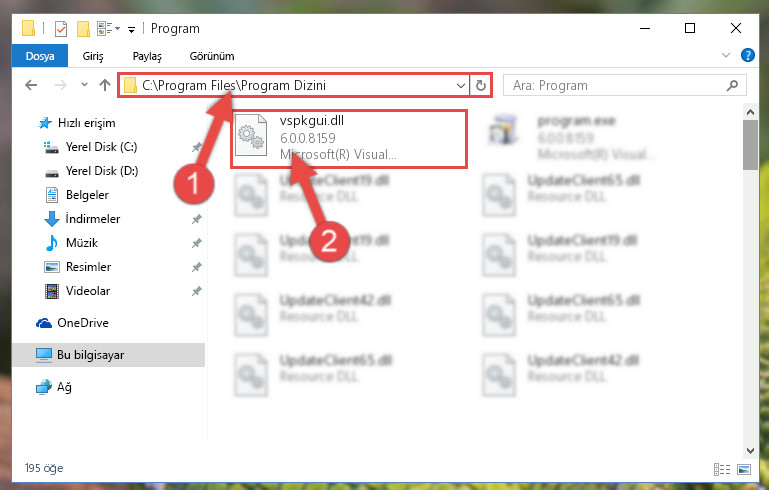The height and width of the screenshot is (490, 769).
Task: Refresh the folder with the reload icon
Action: click(x=481, y=85)
